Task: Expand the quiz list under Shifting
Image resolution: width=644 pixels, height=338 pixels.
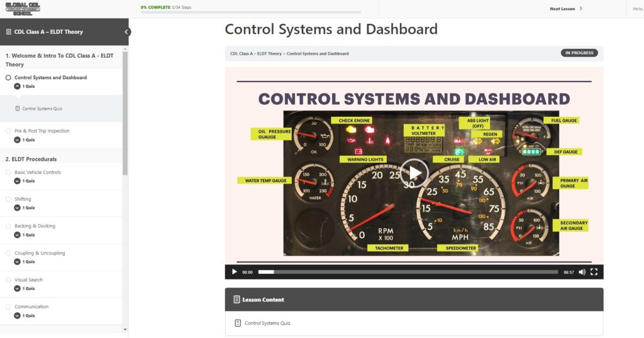Action: [x=17, y=208]
